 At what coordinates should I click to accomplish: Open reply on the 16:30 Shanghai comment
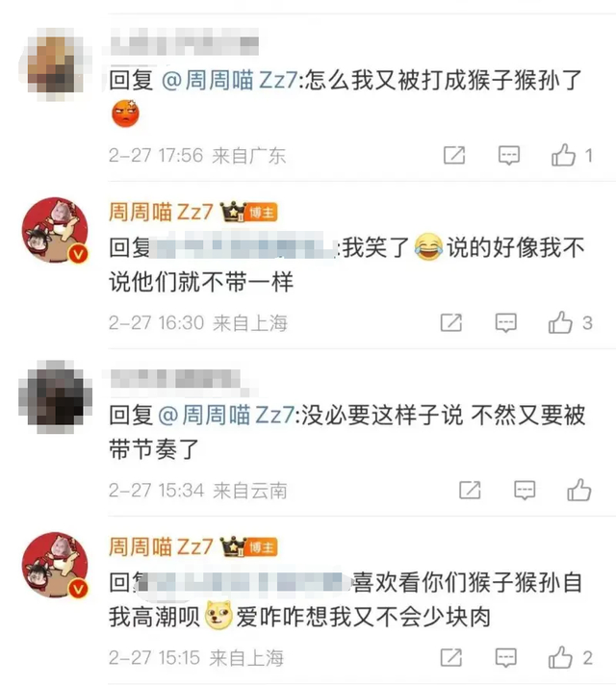coord(506,323)
